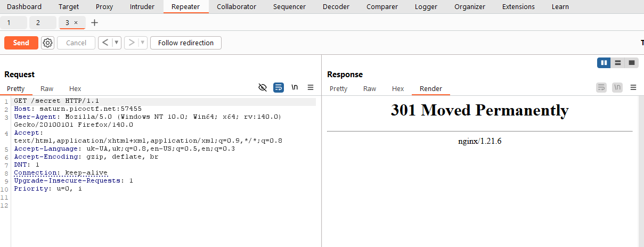Open the Response panel options menu
Image resolution: width=644 pixels, height=247 pixels.
coord(633,88)
